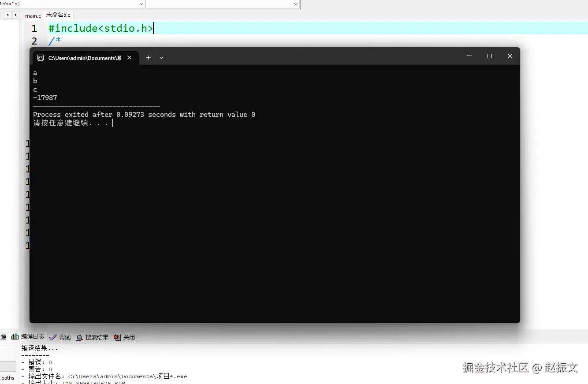588x384 pixels.
Task: Click the console tab terminal icon
Action: (41, 58)
